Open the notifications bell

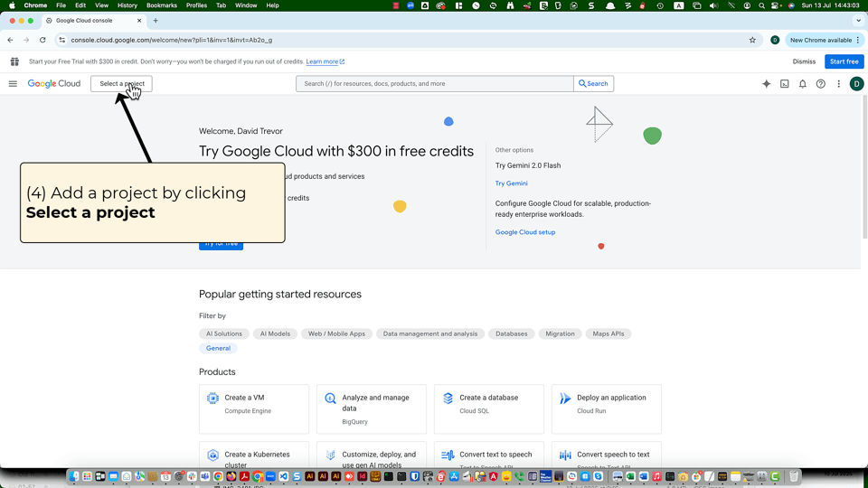[803, 83]
